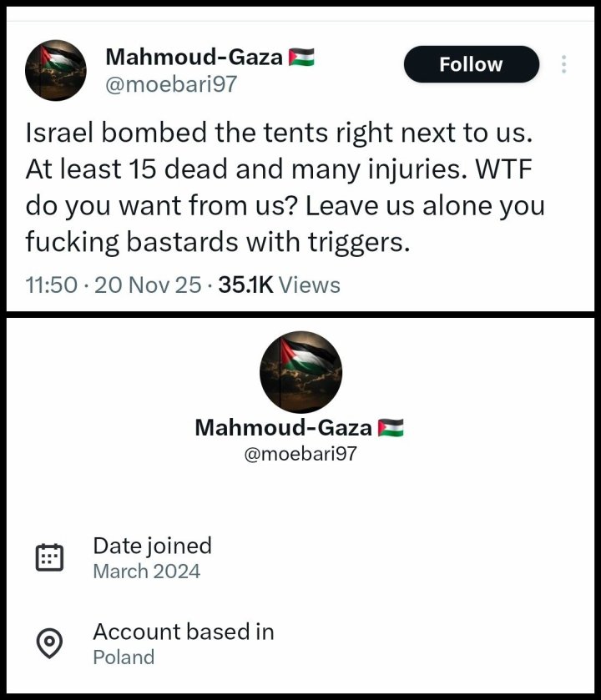601x700 pixels.
Task: Select the Poland location text
Action: tap(124, 657)
